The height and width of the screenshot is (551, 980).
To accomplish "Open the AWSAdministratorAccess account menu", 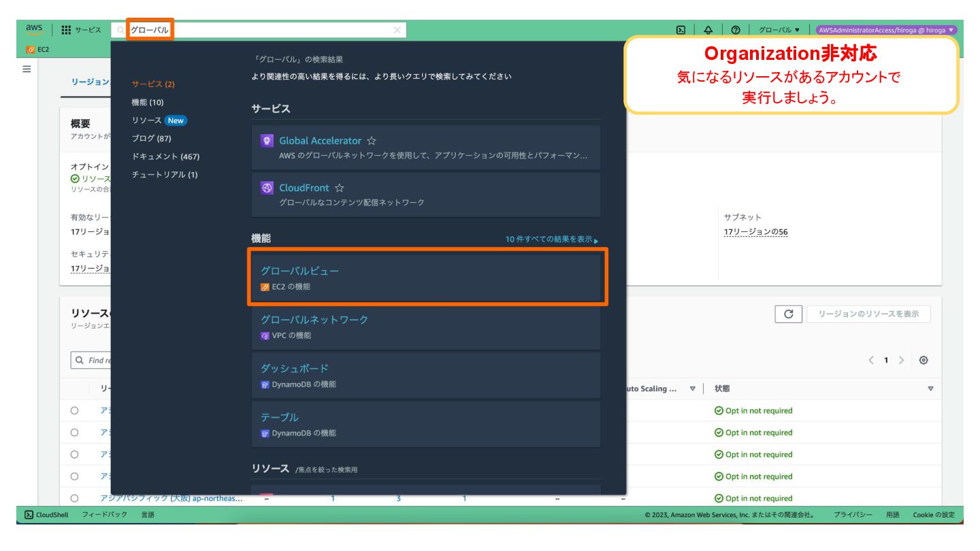I will point(886,30).
